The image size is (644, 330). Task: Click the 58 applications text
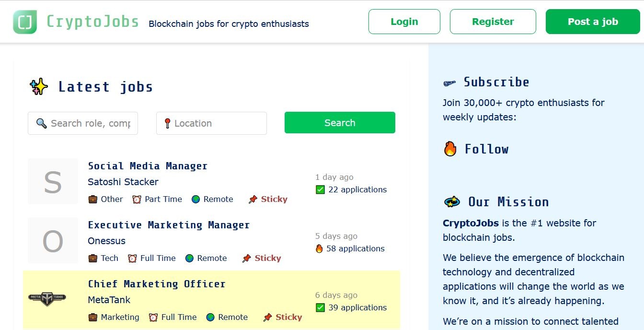coord(355,248)
